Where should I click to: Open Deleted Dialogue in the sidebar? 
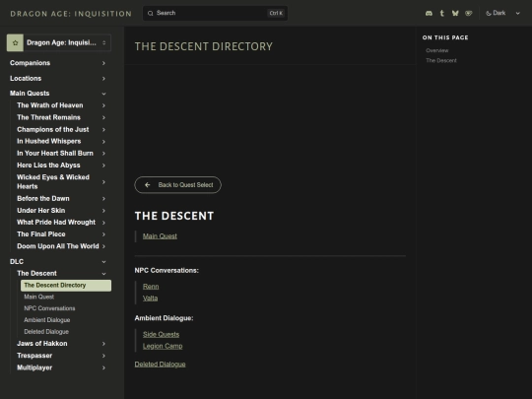point(46,332)
